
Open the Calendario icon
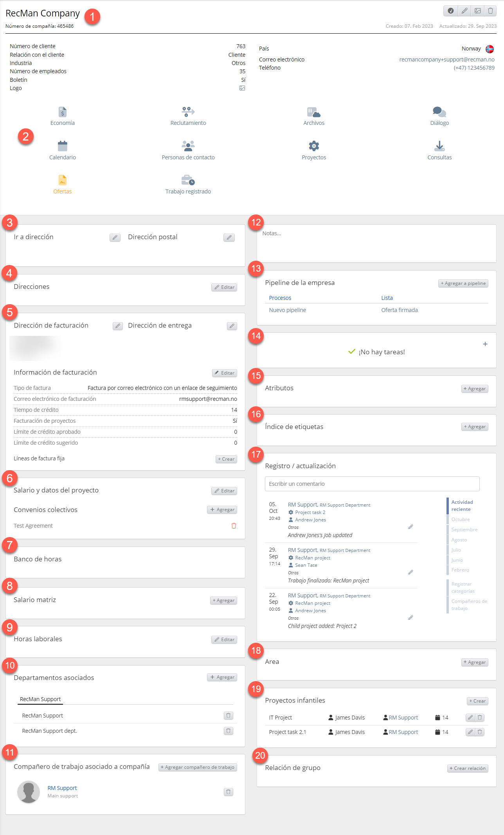(x=62, y=146)
